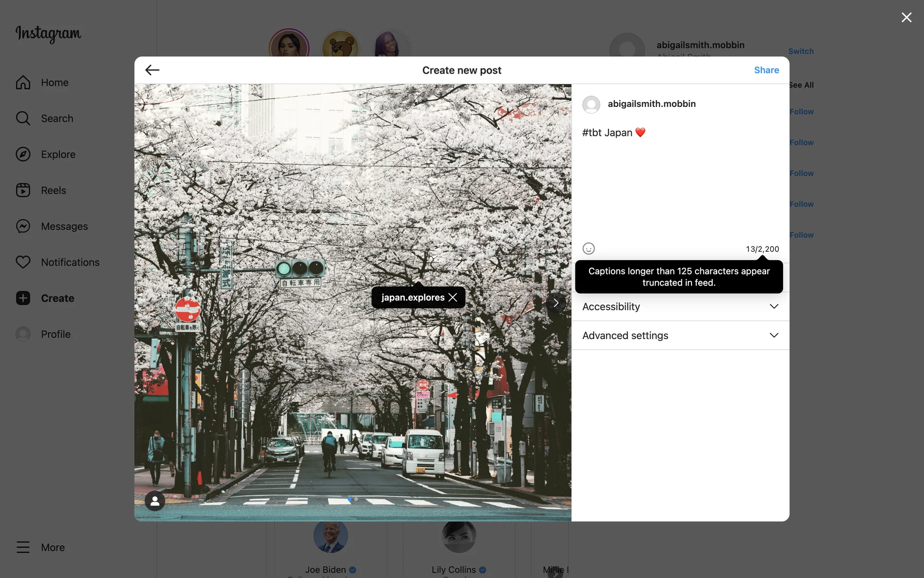Select the second carousel dot indicator
This screenshot has height=578, width=924.
tap(356, 499)
